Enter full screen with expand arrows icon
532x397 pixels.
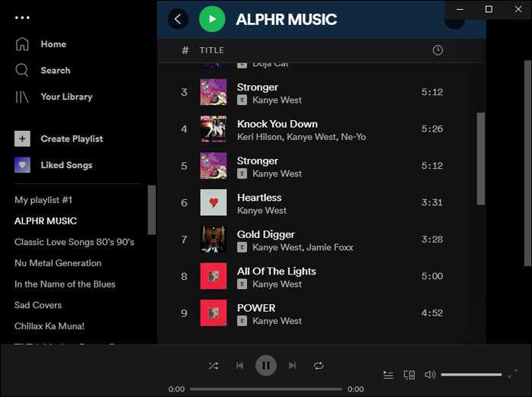pyautogui.click(x=513, y=374)
